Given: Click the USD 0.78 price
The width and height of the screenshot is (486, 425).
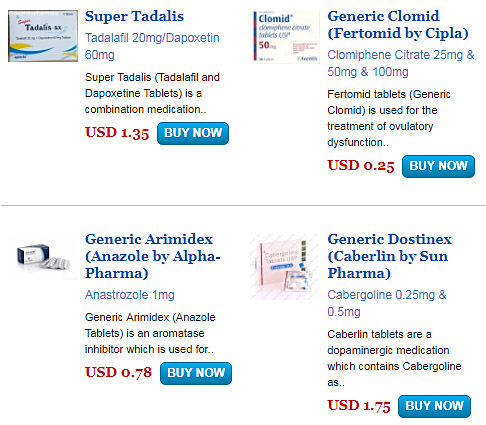Looking at the screenshot, I should 118,373.
